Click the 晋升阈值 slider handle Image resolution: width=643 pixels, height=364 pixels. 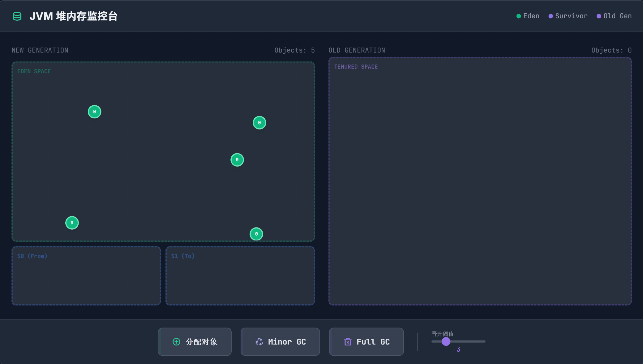tap(446, 341)
